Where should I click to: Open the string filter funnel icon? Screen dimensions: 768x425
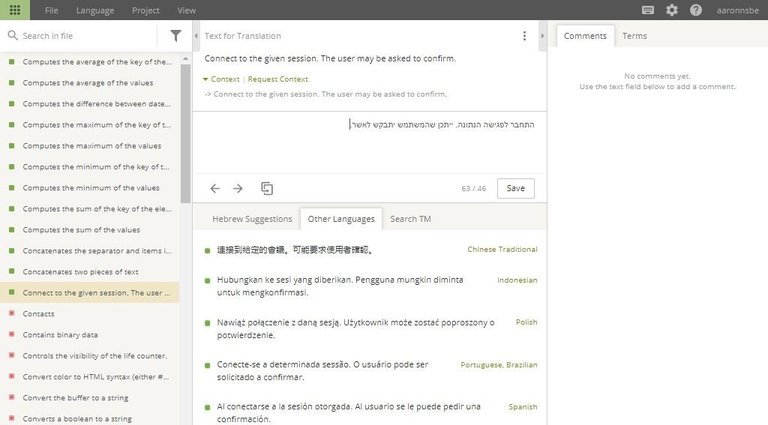(x=176, y=36)
